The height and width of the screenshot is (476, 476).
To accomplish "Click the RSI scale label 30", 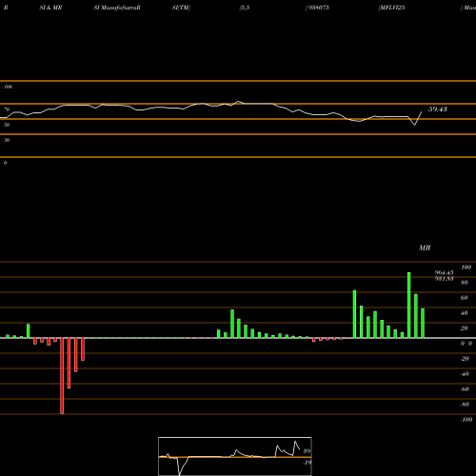I will click(x=7, y=140).
